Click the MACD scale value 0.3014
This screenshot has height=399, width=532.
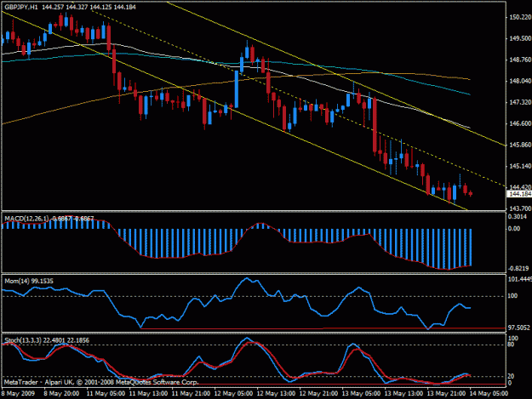518,217
